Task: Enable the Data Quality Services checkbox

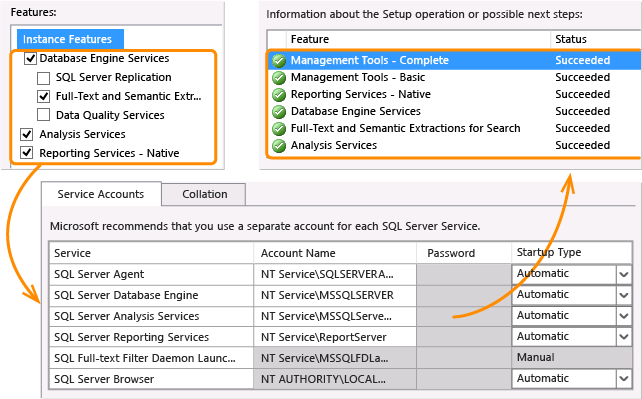Action: tap(43, 115)
